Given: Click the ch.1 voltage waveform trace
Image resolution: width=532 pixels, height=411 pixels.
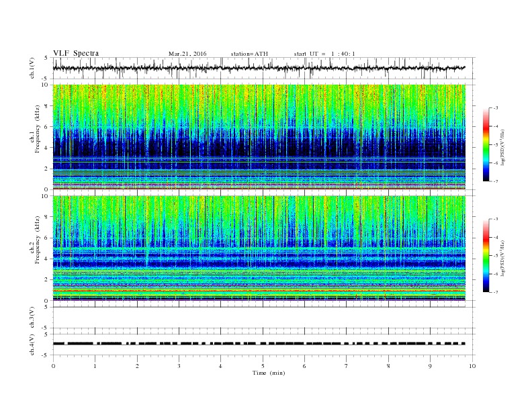Looking at the screenshot, I should (x=259, y=68).
